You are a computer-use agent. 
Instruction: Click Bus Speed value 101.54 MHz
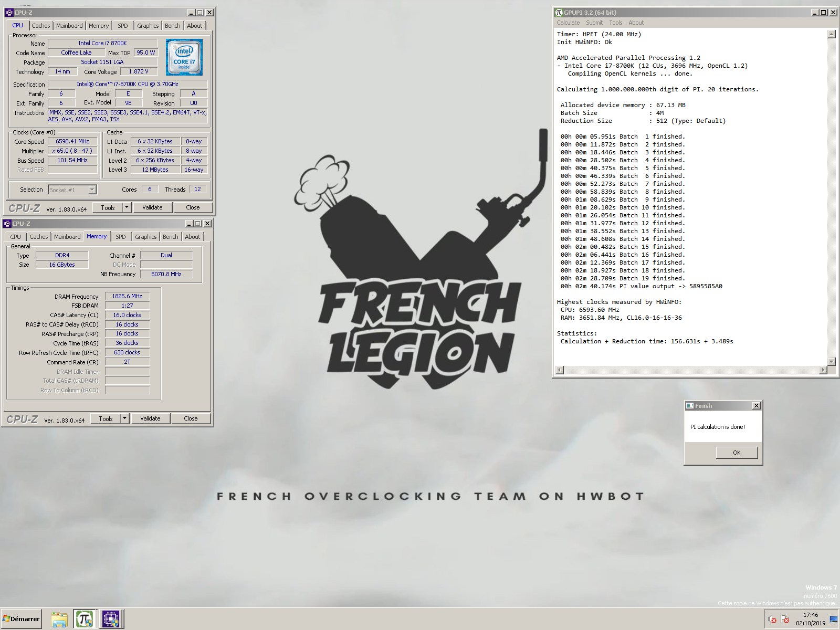click(x=72, y=160)
